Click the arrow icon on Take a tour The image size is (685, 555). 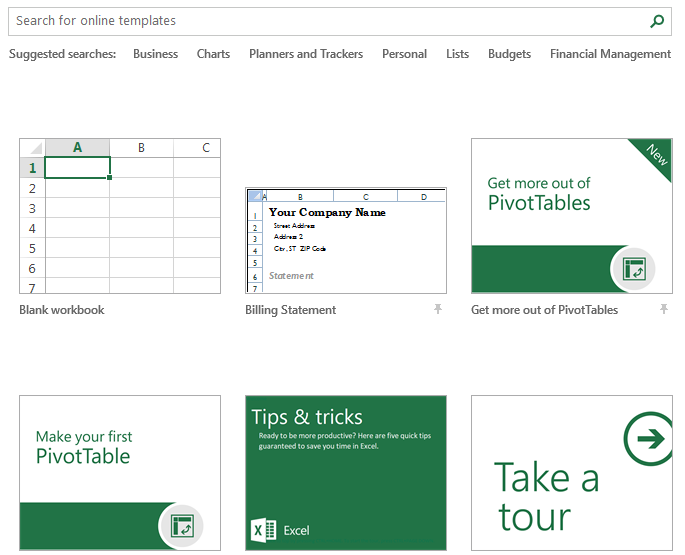(x=647, y=440)
